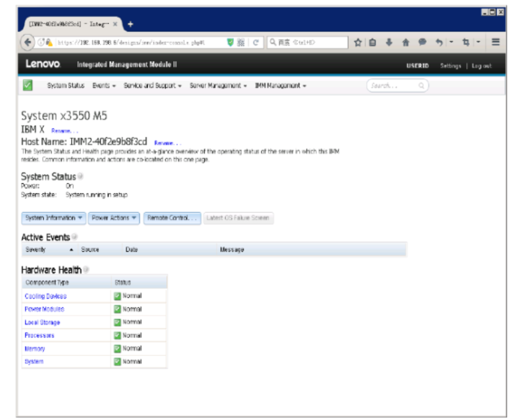Open the Local Storage link
The height and width of the screenshot is (420, 521).
point(42,322)
